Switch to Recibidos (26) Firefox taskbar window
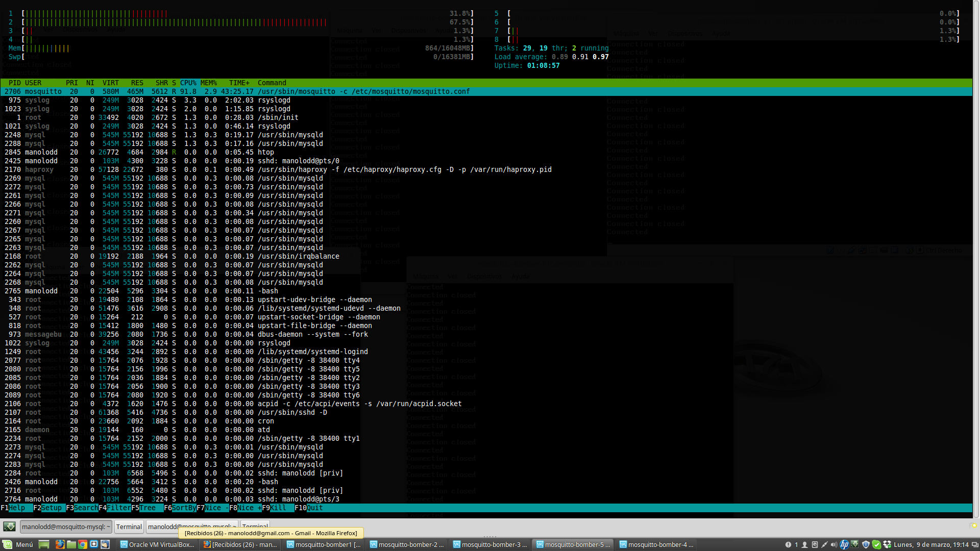Screen dimensions: 980x551 pos(240,544)
